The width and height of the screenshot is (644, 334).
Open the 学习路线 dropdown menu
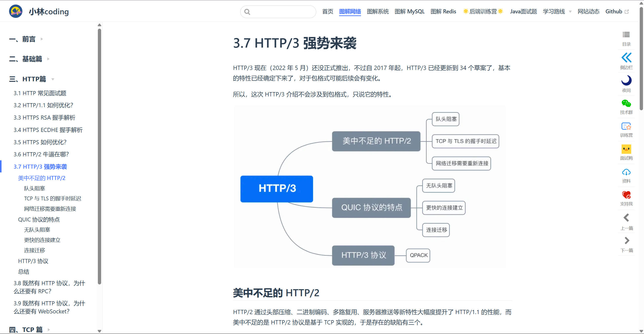(557, 12)
